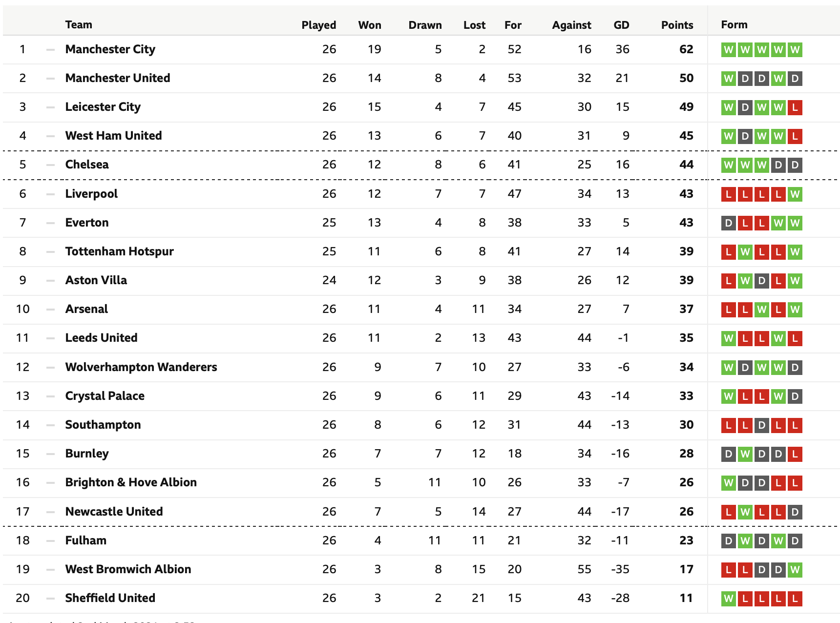Image resolution: width=840 pixels, height=623 pixels.
Task: Click Leicester City's red L form badge
Action: coord(795,107)
